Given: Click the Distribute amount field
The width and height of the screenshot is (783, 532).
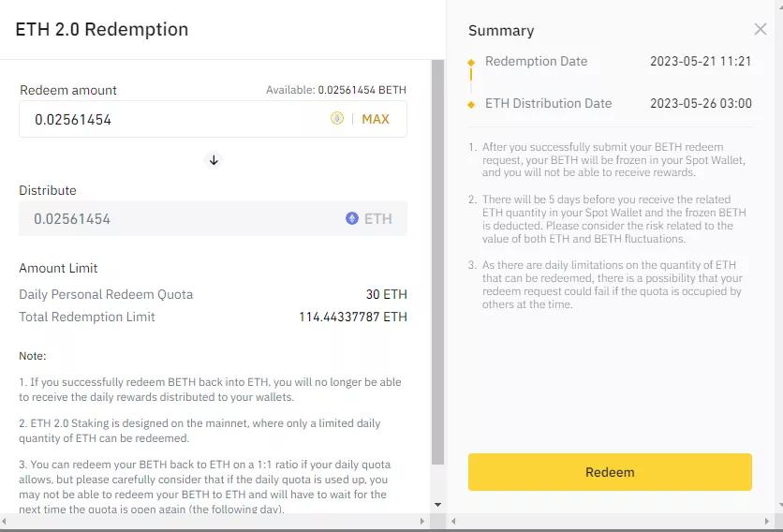Looking at the screenshot, I should pyautogui.click(x=178, y=218).
